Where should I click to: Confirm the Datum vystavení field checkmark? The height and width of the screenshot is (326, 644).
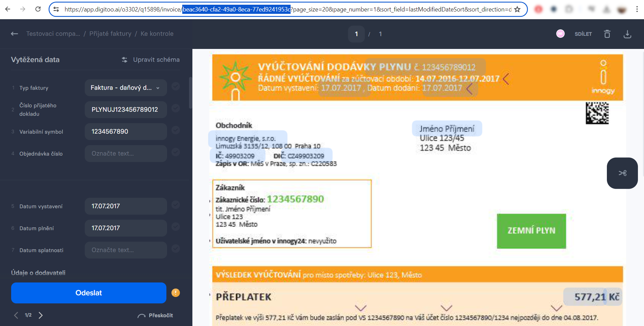[176, 205]
